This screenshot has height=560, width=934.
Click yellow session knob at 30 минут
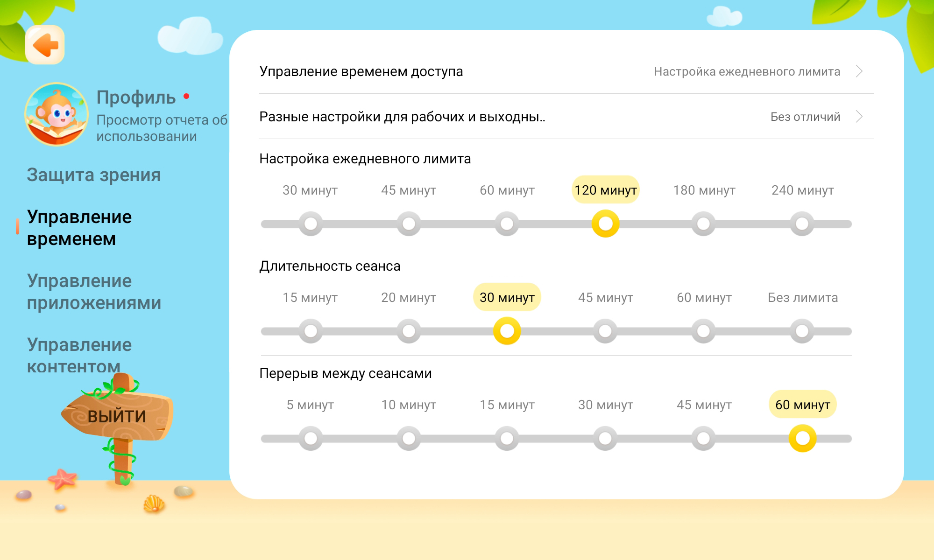pos(507,331)
